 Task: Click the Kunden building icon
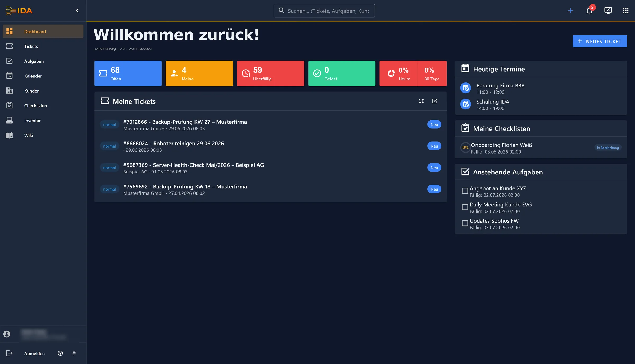(10, 90)
